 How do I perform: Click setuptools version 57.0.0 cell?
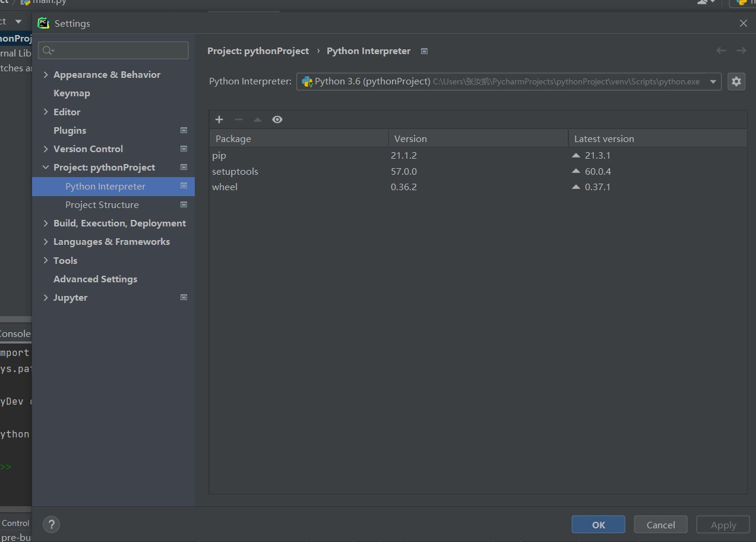click(x=404, y=171)
